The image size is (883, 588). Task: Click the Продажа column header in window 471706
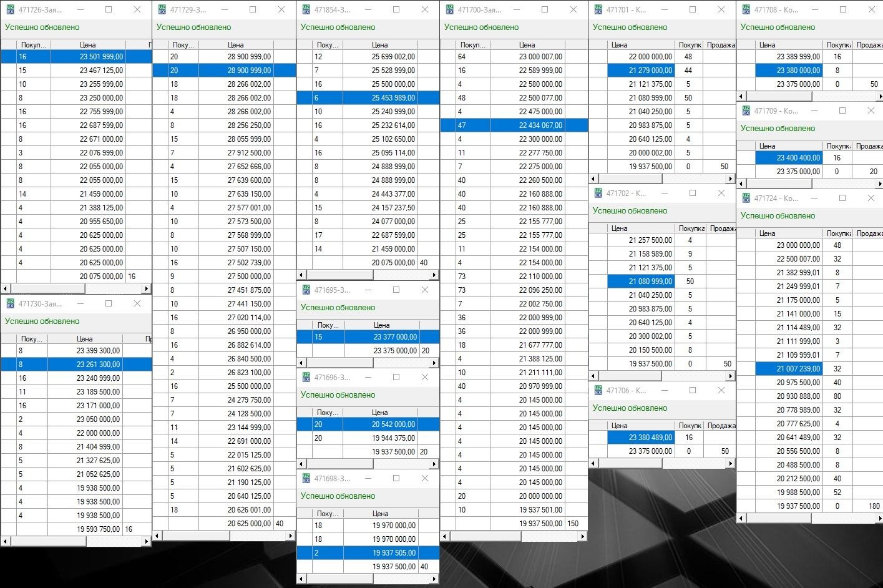pos(721,426)
